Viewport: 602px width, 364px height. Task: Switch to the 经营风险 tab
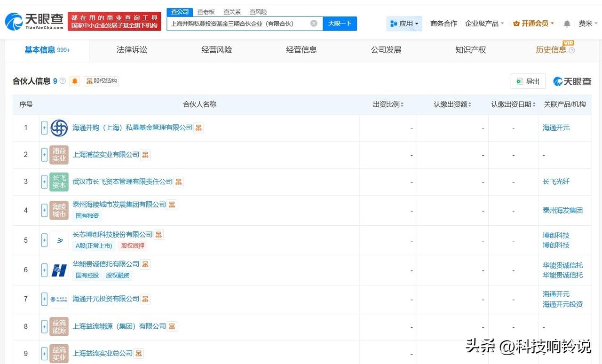(x=217, y=50)
